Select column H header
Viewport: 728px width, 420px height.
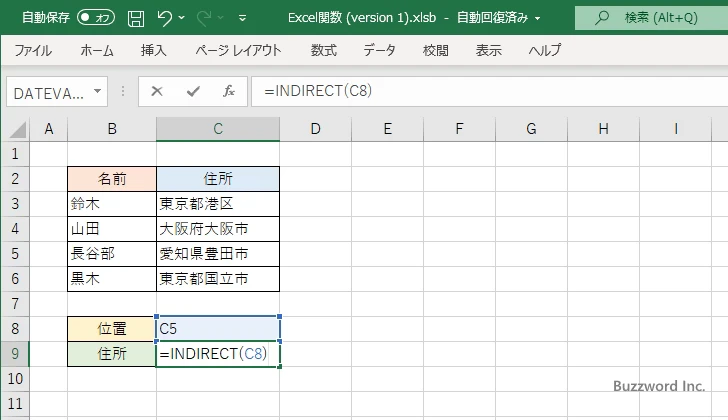(x=603, y=129)
